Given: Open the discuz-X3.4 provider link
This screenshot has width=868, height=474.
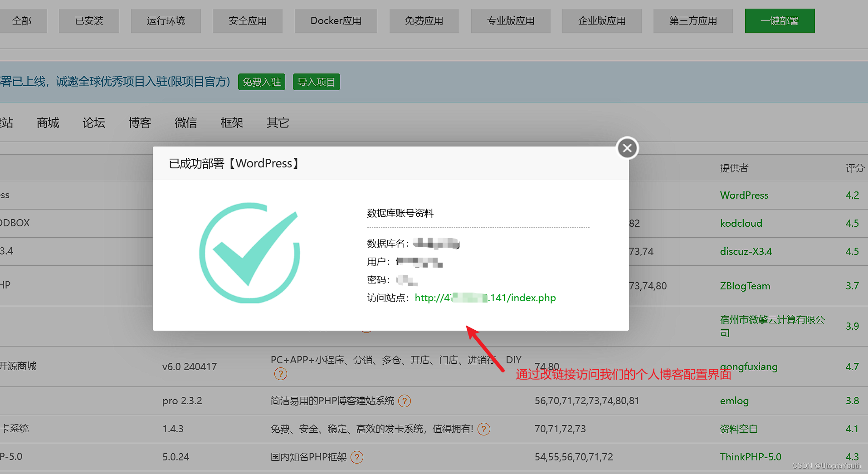Looking at the screenshot, I should coord(746,251).
